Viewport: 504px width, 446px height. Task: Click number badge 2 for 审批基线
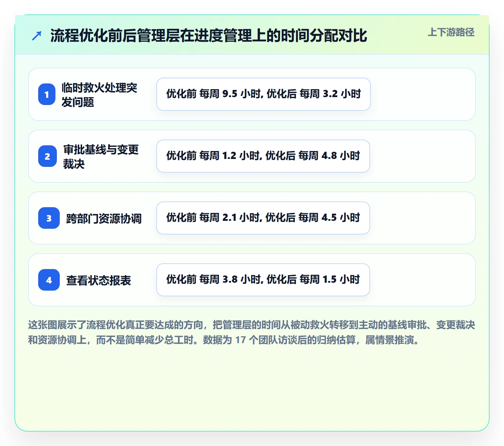[x=48, y=156]
